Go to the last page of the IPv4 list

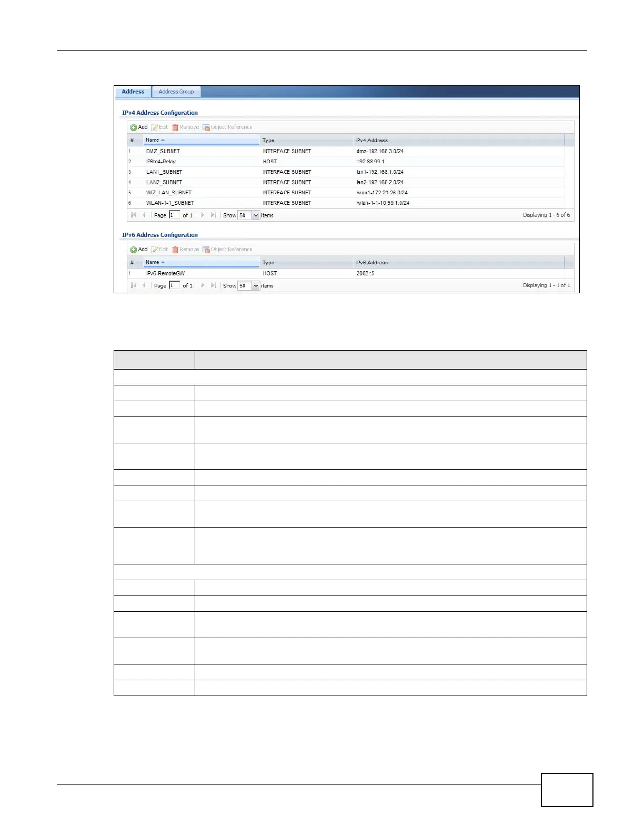click(213, 215)
